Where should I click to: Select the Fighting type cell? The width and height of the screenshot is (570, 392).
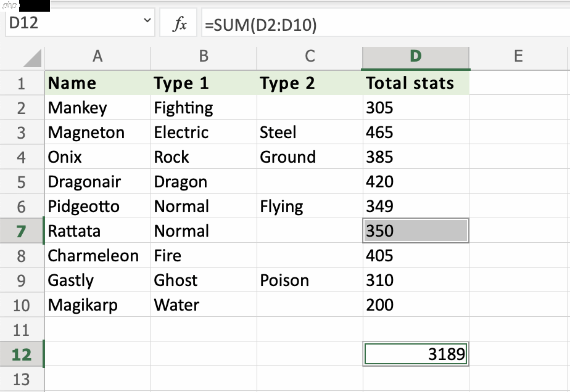click(x=204, y=108)
